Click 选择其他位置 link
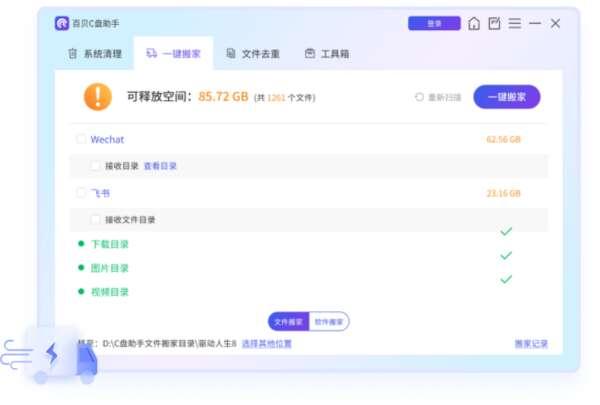 pyautogui.click(x=266, y=344)
